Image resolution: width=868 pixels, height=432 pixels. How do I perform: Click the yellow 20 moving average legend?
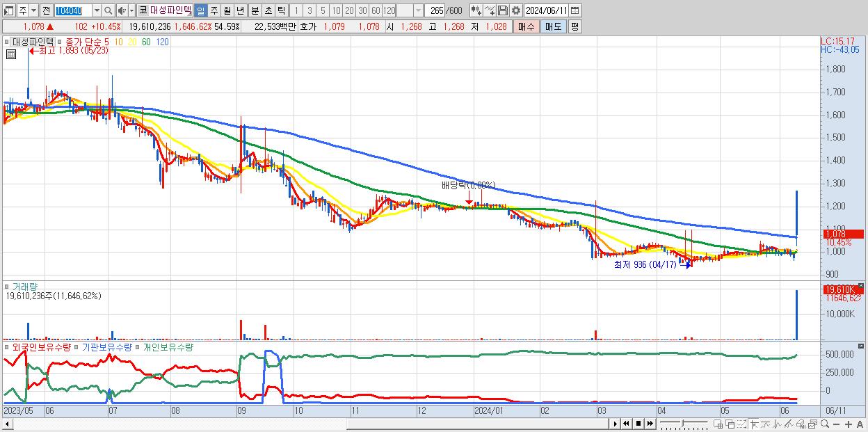click(x=133, y=42)
